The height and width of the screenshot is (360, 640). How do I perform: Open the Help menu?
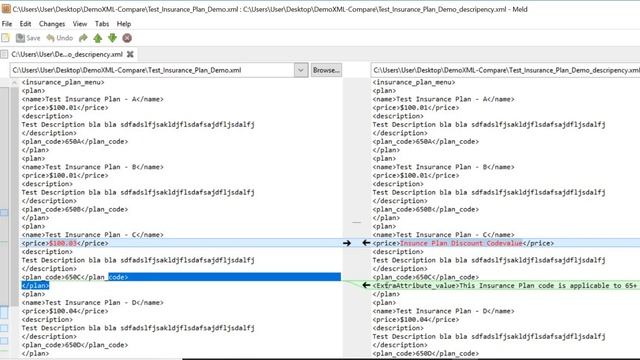(124, 24)
